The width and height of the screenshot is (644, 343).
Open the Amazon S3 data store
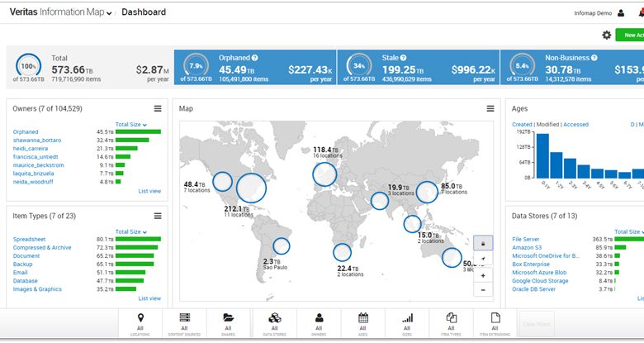(x=527, y=248)
